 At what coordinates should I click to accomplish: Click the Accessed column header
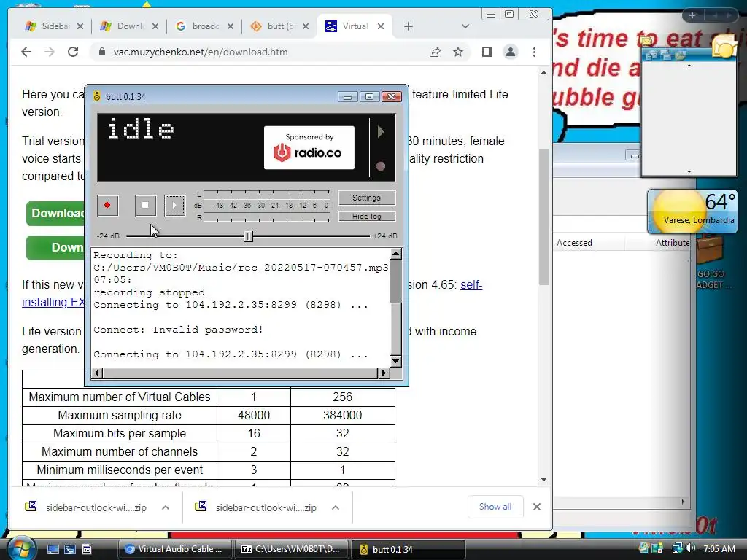tap(575, 242)
